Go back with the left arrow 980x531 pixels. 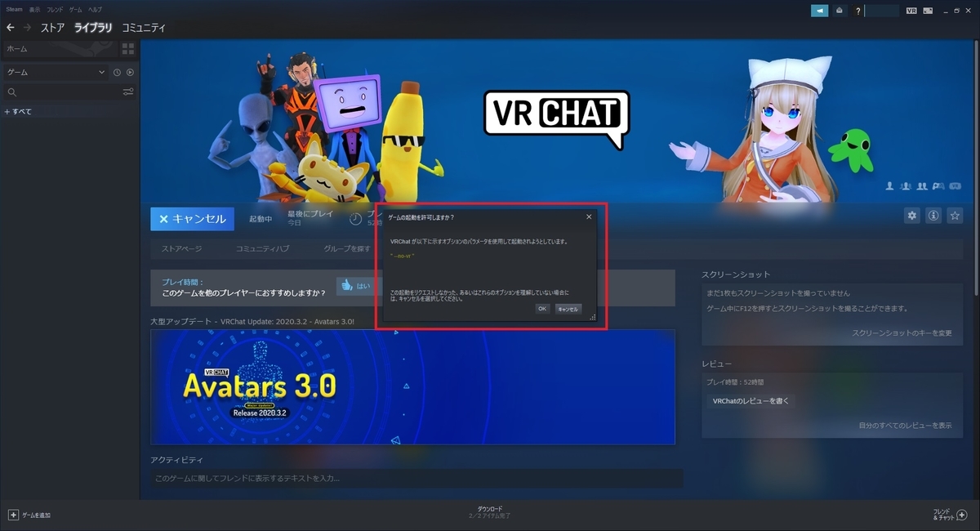click(x=10, y=27)
